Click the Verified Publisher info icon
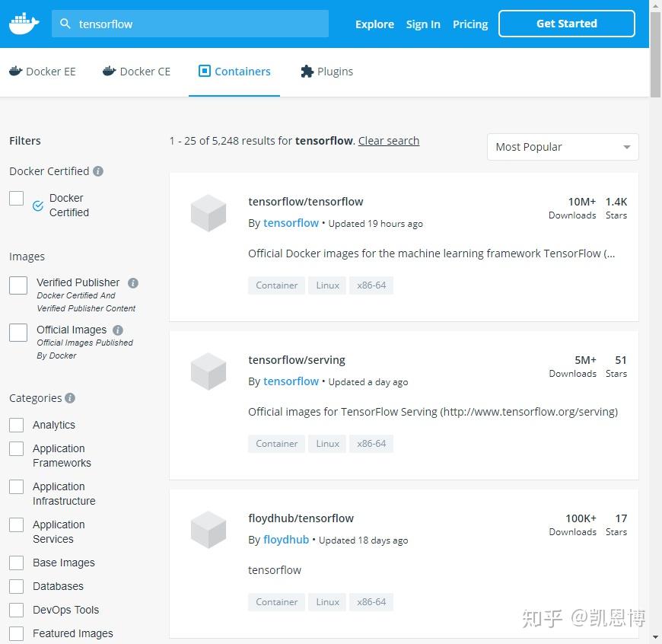The width and height of the screenshot is (662, 644). pos(132,282)
